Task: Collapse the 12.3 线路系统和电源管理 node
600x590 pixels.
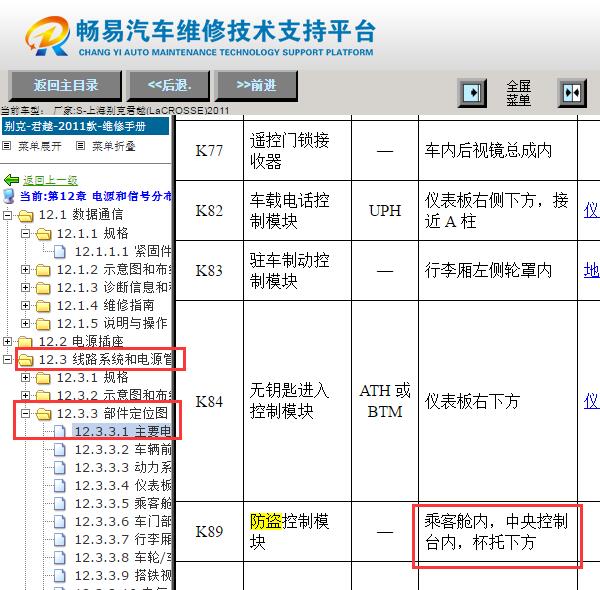Action: point(7,359)
